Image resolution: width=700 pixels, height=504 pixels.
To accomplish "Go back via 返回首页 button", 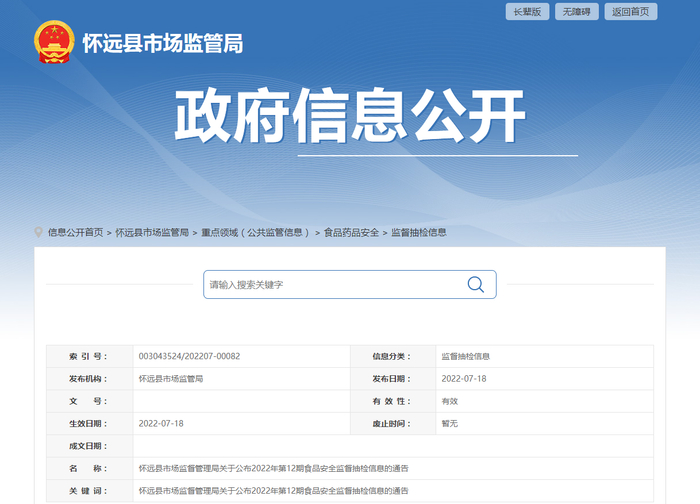I will pos(630,12).
